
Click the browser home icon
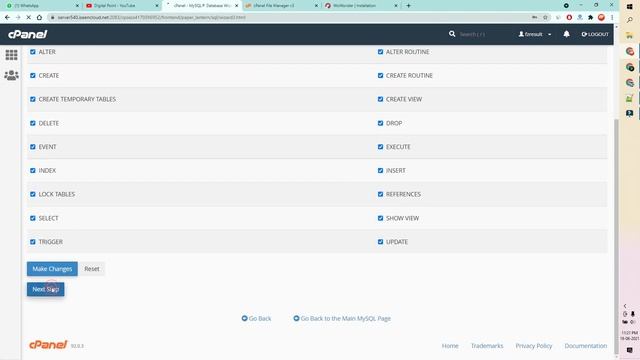coord(39,17)
